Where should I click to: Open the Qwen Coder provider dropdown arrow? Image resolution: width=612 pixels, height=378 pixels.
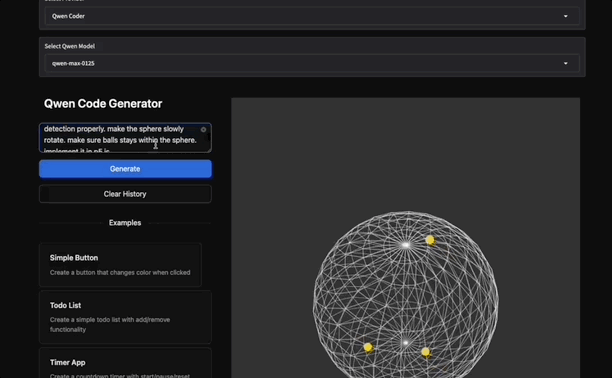pos(566,16)
